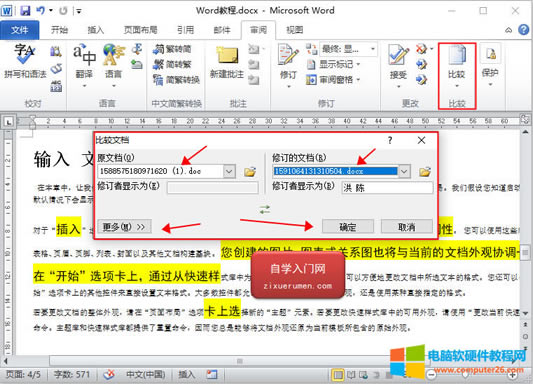Expand options with the 更多 button

(x=124, y=226)
